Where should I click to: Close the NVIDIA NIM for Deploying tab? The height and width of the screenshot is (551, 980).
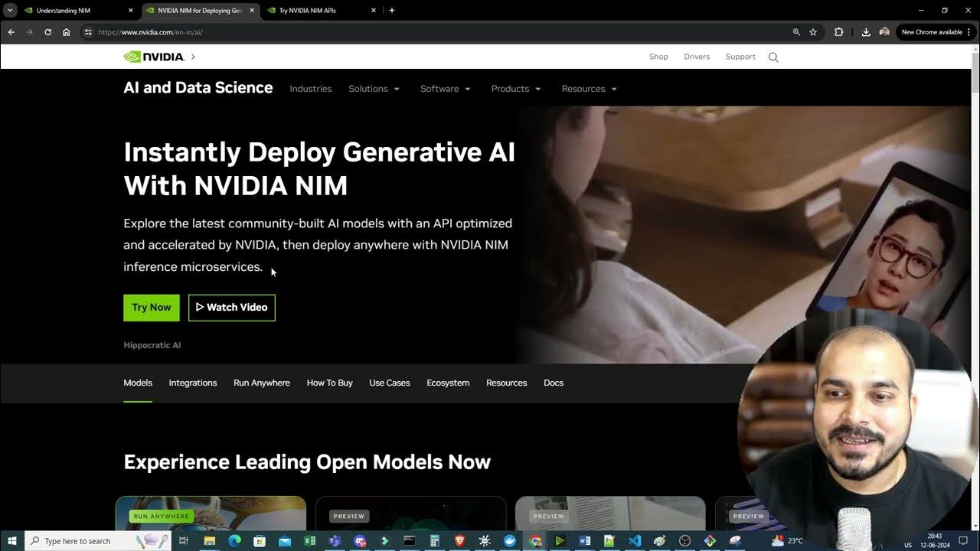click(252, 11)
